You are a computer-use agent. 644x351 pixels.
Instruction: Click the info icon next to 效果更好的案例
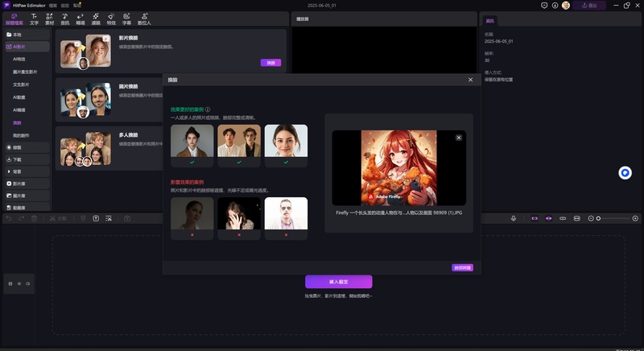coord(208,109)
